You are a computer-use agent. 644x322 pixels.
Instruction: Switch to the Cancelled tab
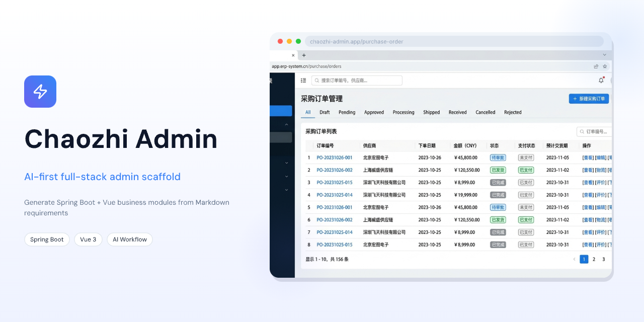pos(486,112)
